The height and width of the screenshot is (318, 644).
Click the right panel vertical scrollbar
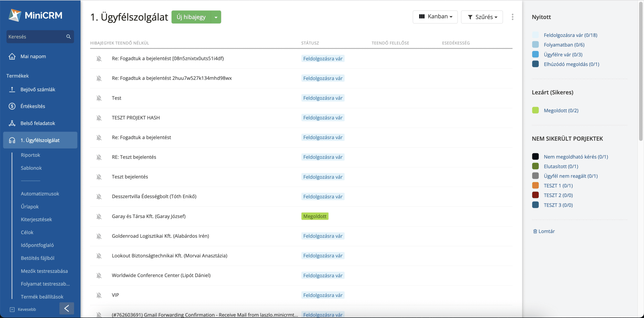(x=641, y=72)
